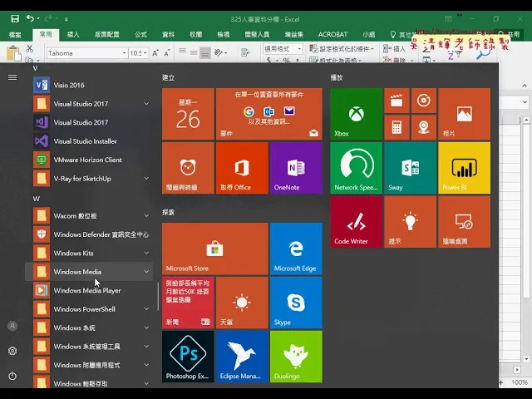The image size is (532, 399).
Task: Click Save in Excel quick access toolbar
Action: pos(15,18)
